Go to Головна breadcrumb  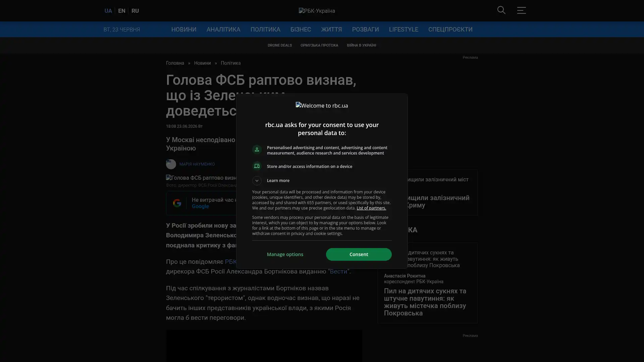[x=175, y=63]
